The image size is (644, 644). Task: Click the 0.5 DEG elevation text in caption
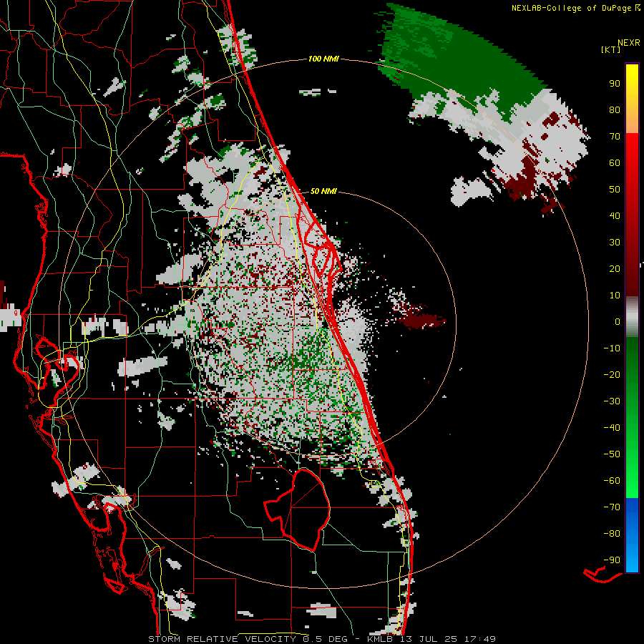point(325,639)
